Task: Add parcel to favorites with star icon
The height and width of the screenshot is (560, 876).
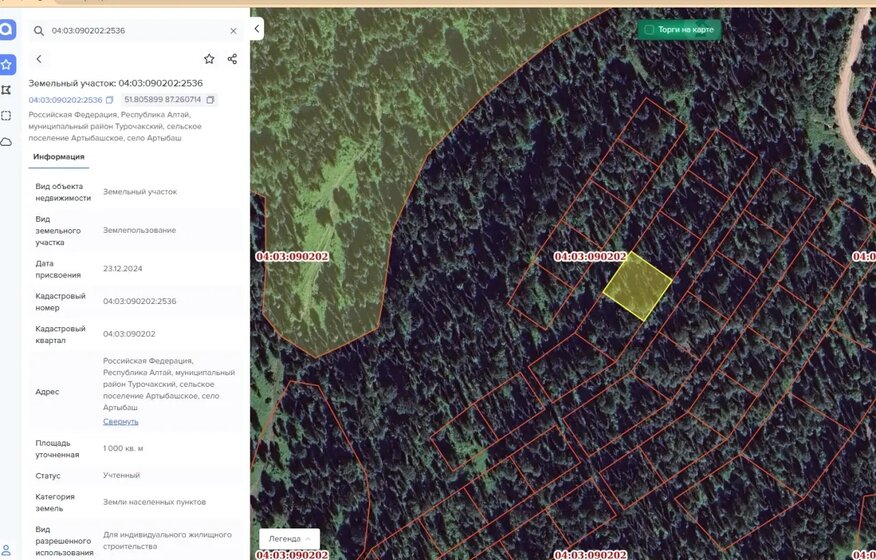Action: point(209,59)
